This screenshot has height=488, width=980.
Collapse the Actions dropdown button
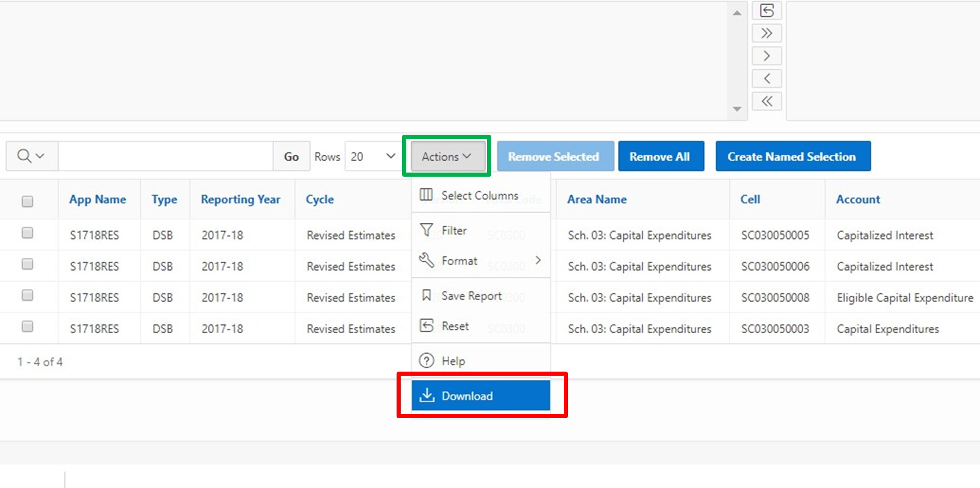pyautogui.click(x=447, y=157)
